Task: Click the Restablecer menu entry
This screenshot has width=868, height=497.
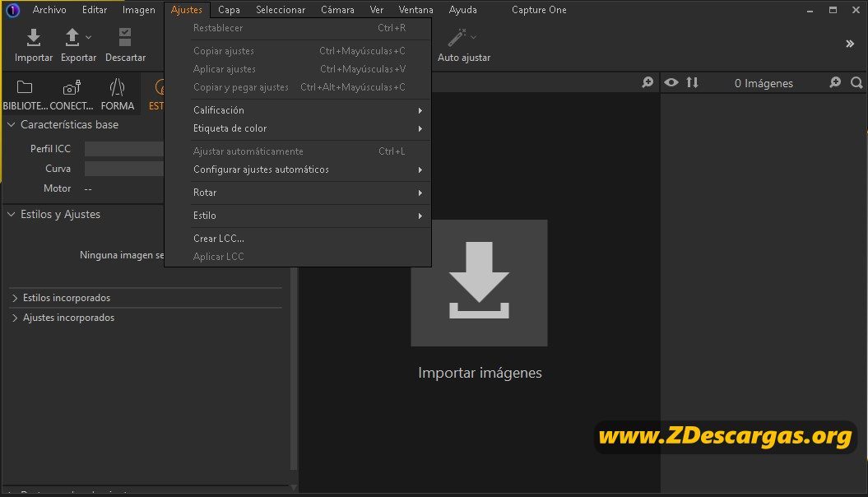Action: point(298,28)
